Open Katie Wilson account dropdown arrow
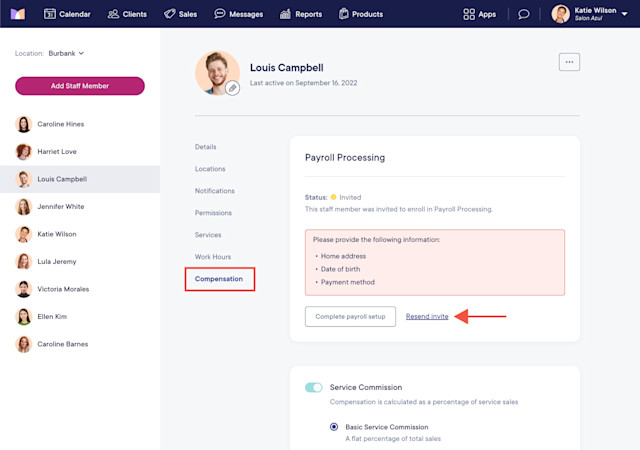 (x=624, y=14)
